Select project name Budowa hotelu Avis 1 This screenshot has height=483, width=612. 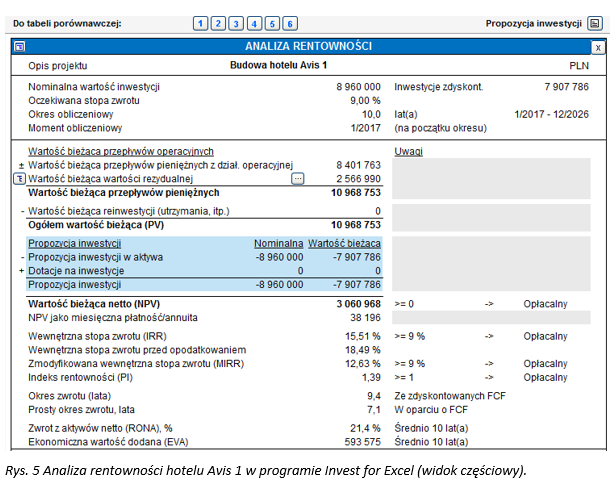pos(278,65)
